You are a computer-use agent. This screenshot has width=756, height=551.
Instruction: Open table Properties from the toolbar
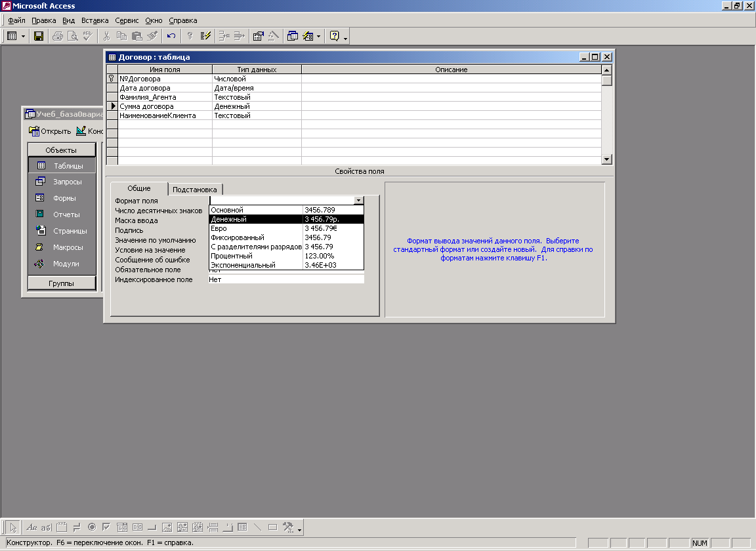259,36
